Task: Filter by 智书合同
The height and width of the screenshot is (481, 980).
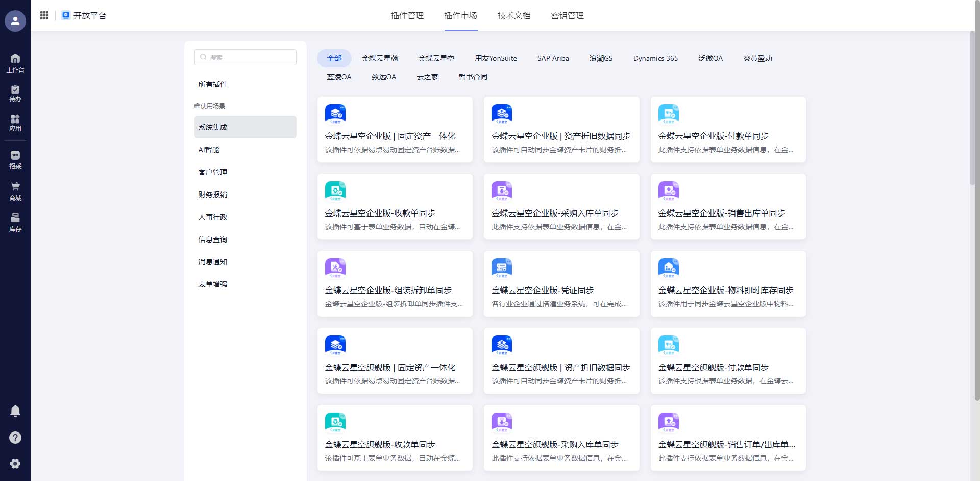Action: tap(473, 77)
